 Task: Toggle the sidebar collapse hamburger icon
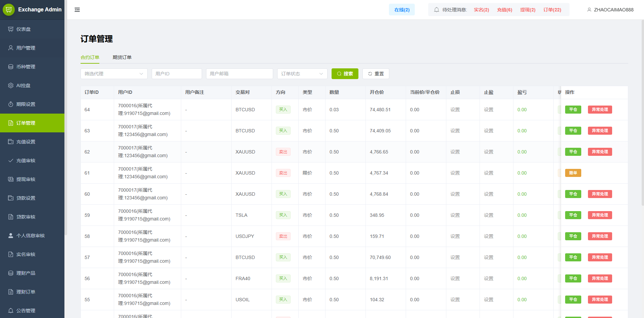point(77,10)
